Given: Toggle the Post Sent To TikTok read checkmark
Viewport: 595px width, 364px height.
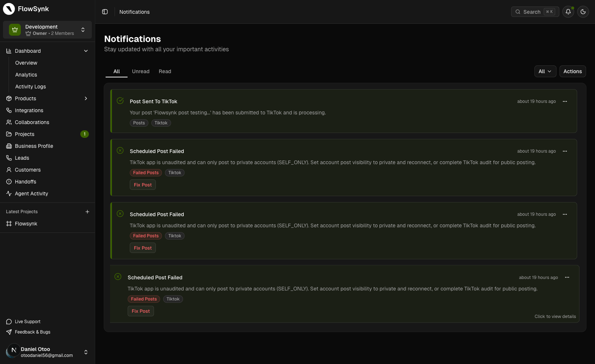Looking at the screenshot, I should [x=120, y=100].
